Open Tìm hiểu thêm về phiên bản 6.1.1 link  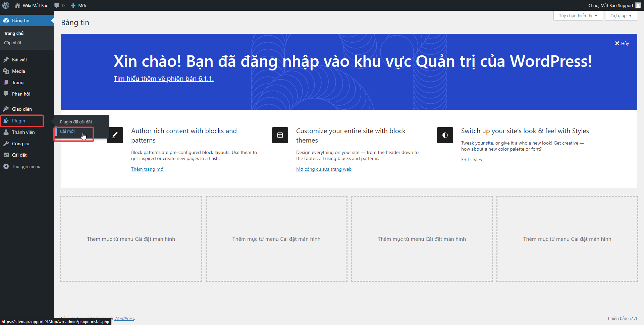point(163,78)
